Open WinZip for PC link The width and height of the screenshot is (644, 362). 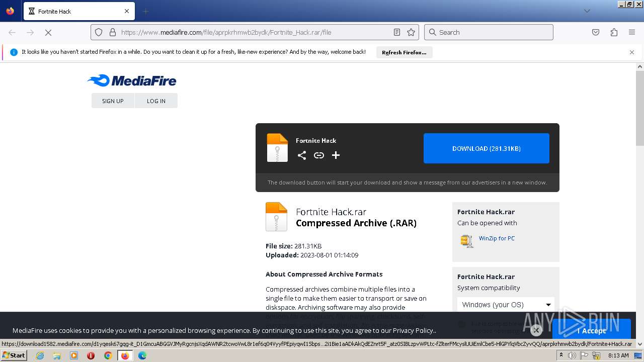[x=497, y=238]
